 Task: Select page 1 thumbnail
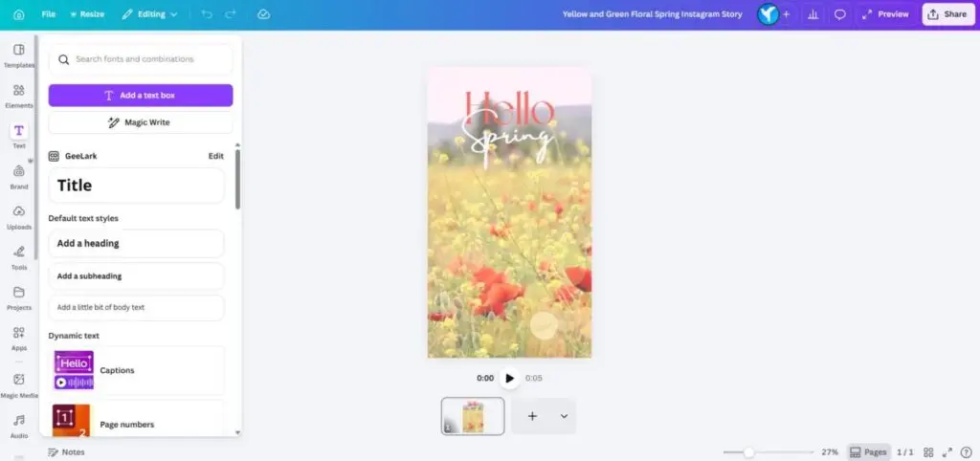point(473,416)
